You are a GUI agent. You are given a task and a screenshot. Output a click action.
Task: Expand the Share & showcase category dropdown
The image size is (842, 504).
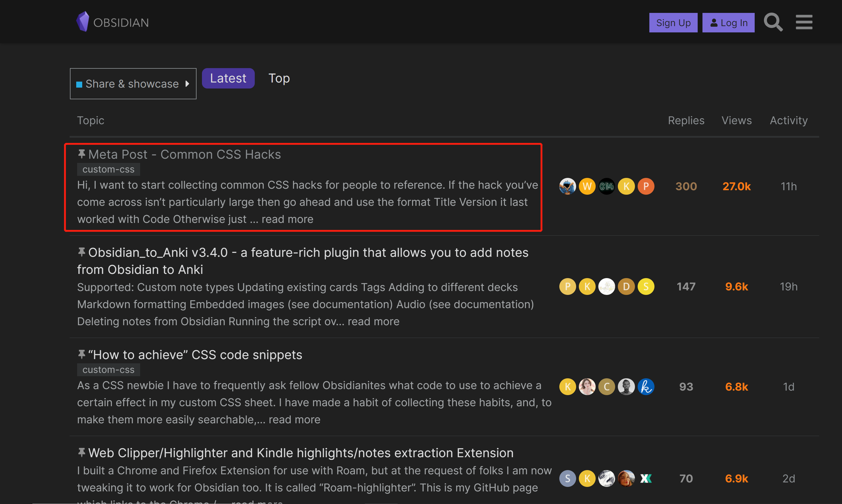click(x=133, y=83)
